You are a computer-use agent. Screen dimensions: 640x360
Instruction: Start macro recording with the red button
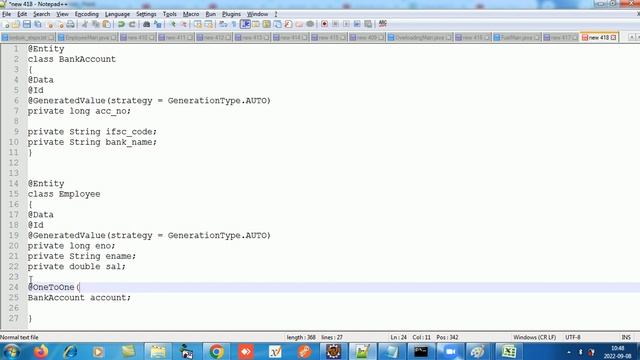(x=324, y=24)
